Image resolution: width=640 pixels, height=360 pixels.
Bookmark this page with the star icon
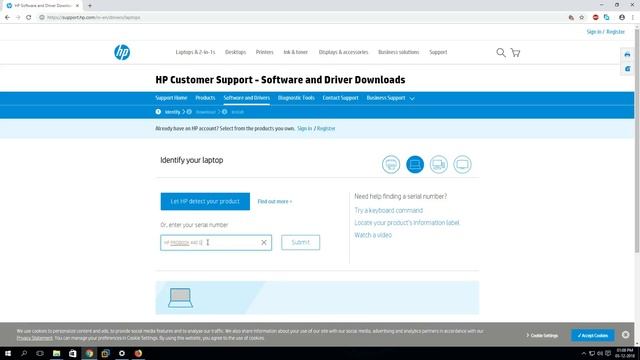pos(582,18)
